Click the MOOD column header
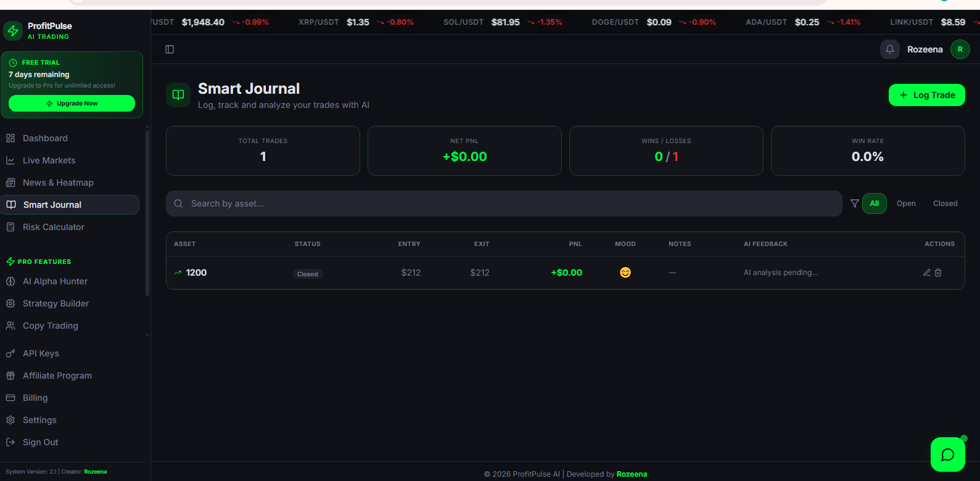 pos(625,244)
